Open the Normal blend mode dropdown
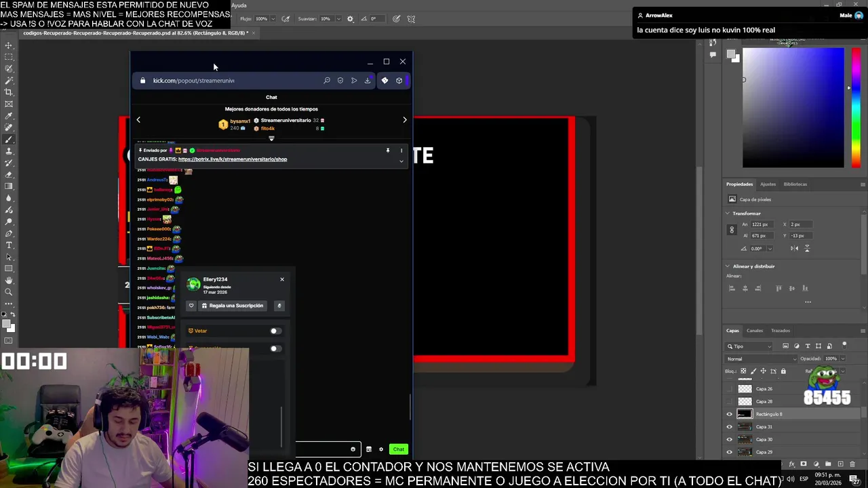The image size is (868, 488). (x=762, y=359)
